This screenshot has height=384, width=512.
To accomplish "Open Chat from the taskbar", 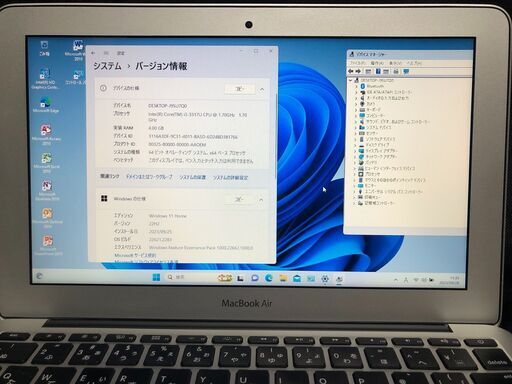I will (255, 278).
